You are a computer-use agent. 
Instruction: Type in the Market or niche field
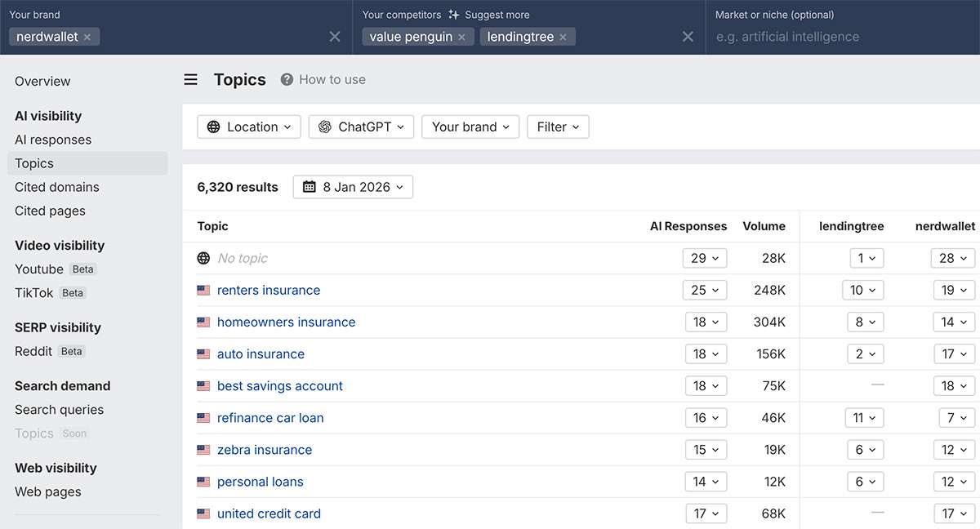pyautogui.click(x=841, y=37)
